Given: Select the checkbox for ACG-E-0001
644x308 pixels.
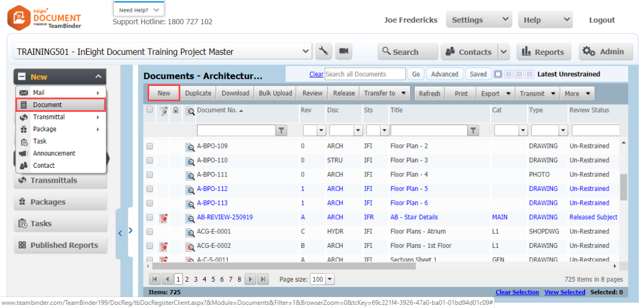Looking at the screenshot, I should point(150,232).
